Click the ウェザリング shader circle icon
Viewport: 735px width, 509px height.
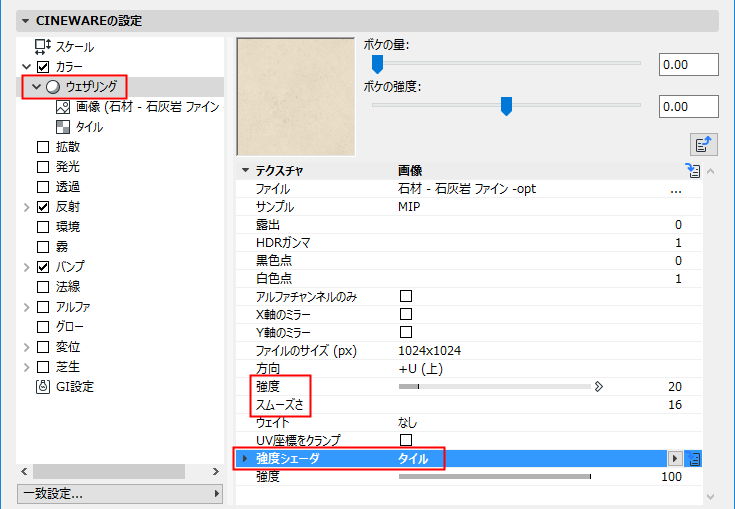53,87
